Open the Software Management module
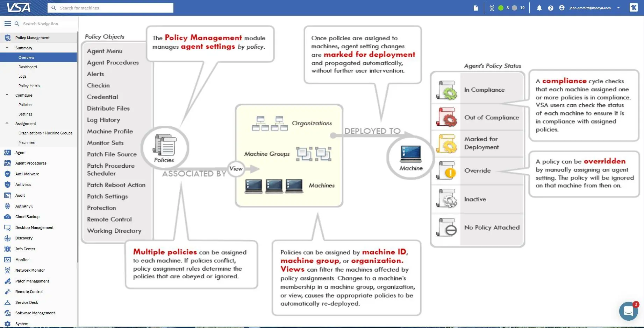Viewport: 644px width, 328px height. [35, 313]
